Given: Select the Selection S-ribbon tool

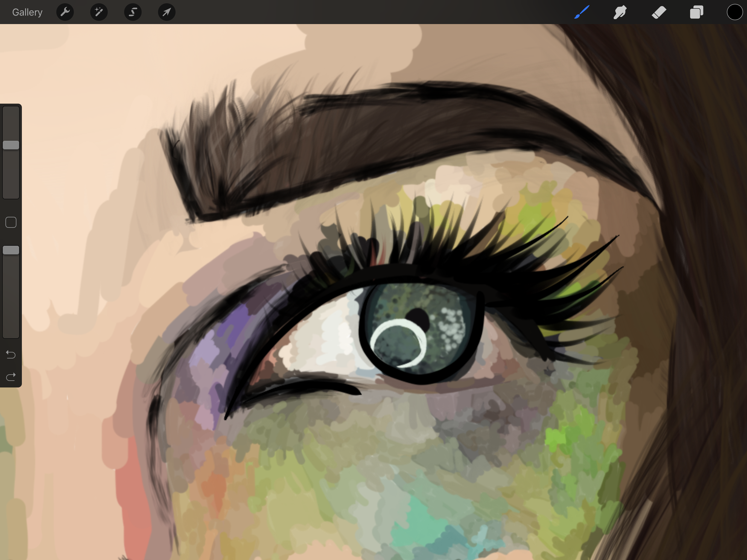Looking at the screenshot, I should (x=133, y=12).
